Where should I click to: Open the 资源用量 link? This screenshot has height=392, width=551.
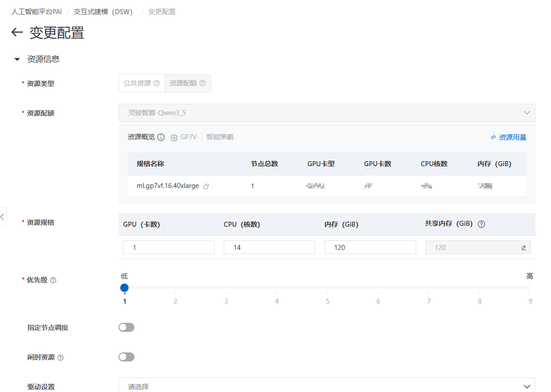(513, 137)
